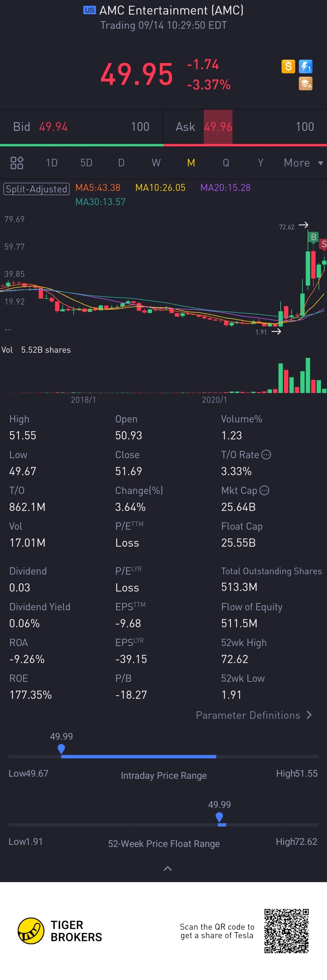
Task: Open the chart layout grid icon
Action: 17,163
